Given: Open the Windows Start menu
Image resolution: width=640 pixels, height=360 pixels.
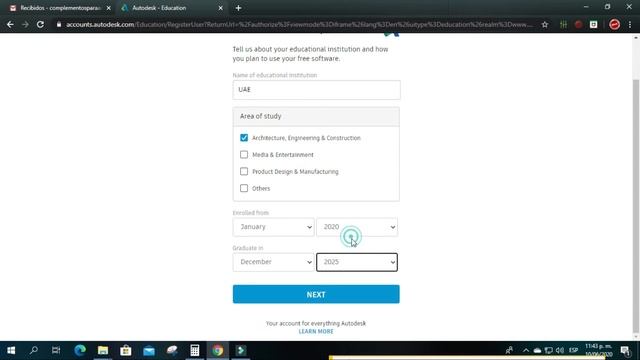Looking at the screenshot, I should [11, 350].
